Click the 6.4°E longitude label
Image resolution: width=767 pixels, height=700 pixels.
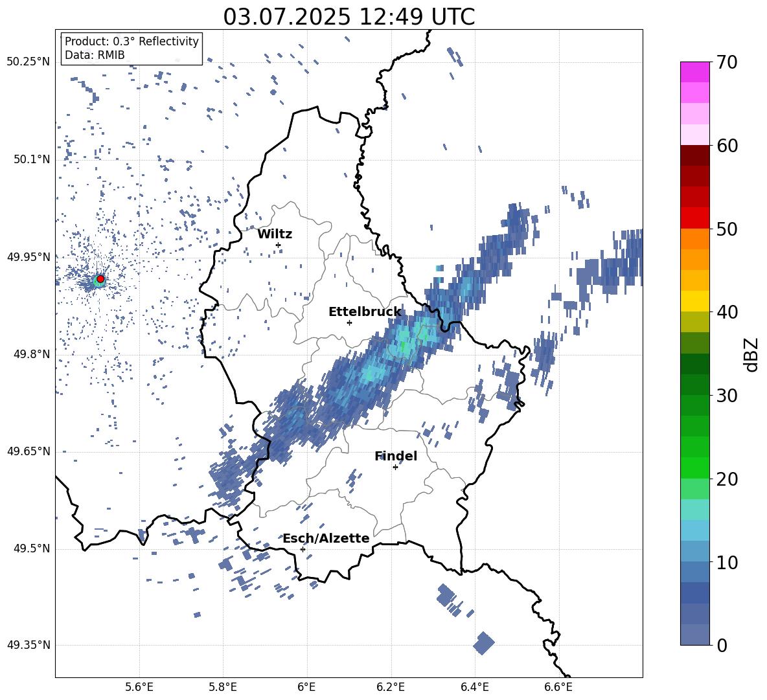[474, 687]
